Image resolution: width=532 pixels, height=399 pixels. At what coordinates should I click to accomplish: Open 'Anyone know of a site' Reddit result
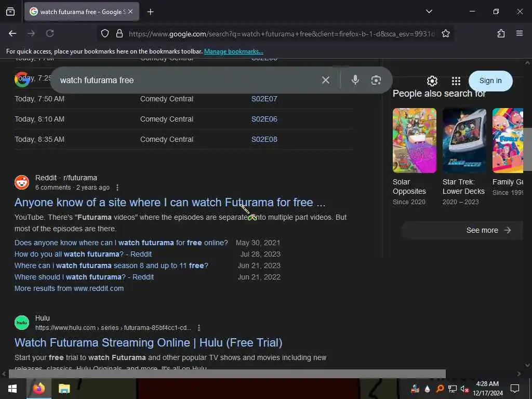click(x=170, y=203)
